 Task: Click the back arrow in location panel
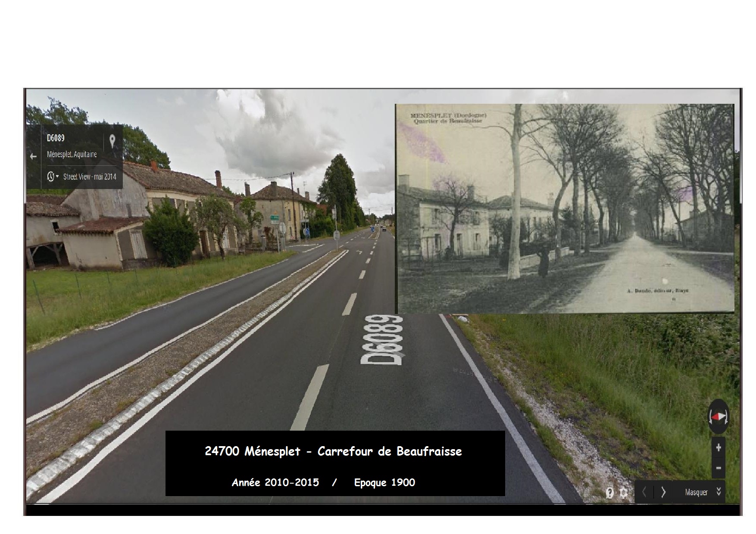[x=33, y=156]
